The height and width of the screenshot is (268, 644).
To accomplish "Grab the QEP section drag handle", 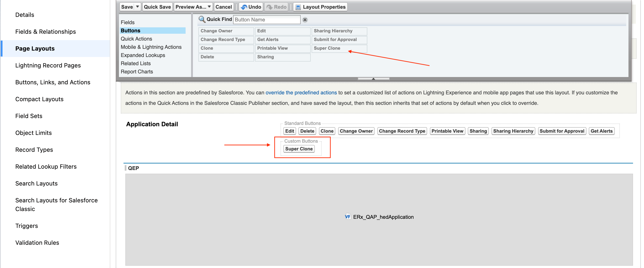I will point(126,168).
